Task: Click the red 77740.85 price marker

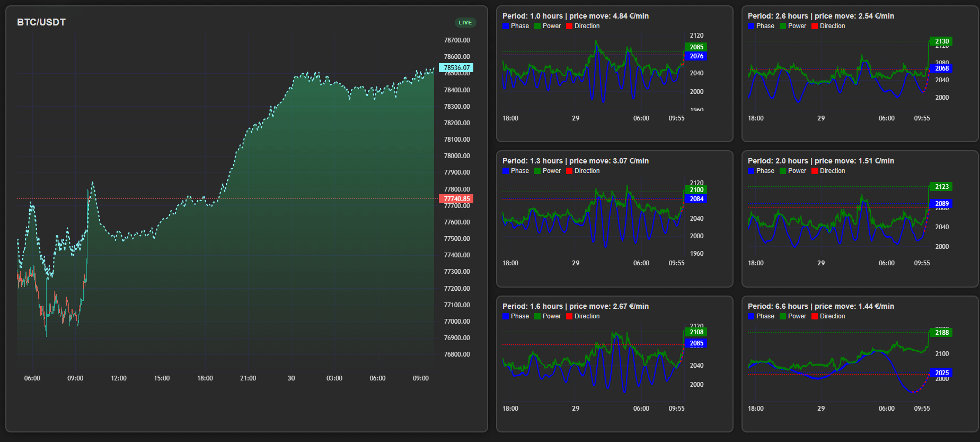Action: [x=456, y=199]
